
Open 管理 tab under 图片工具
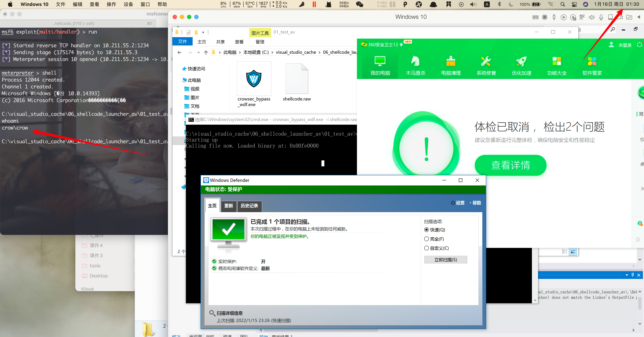tap(260, 42)
